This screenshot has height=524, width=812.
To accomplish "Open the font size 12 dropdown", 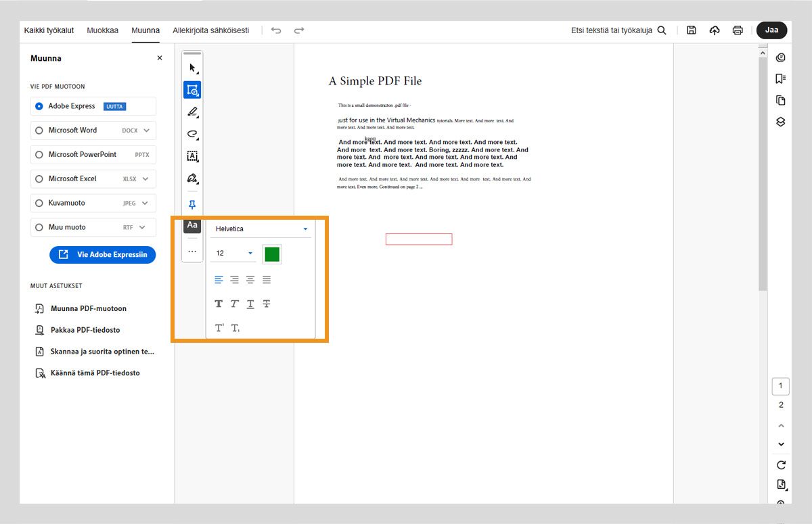I will 234,253.
